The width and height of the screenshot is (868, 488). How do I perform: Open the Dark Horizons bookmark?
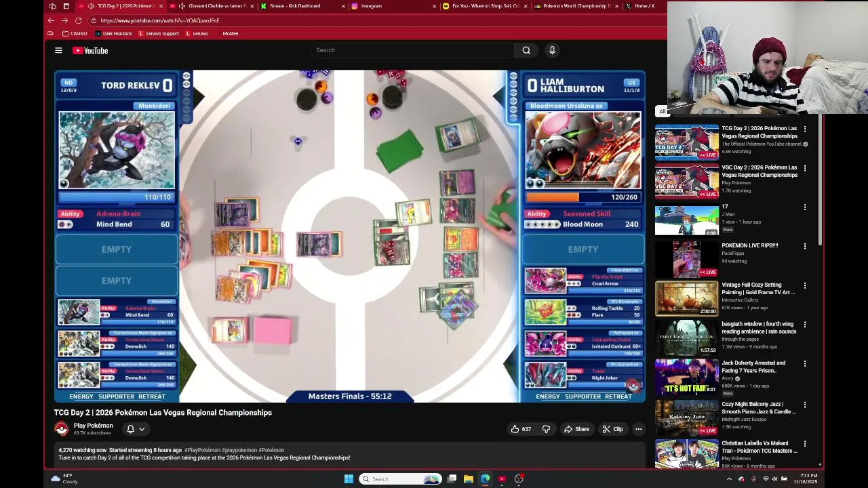(x=114, y=33)
